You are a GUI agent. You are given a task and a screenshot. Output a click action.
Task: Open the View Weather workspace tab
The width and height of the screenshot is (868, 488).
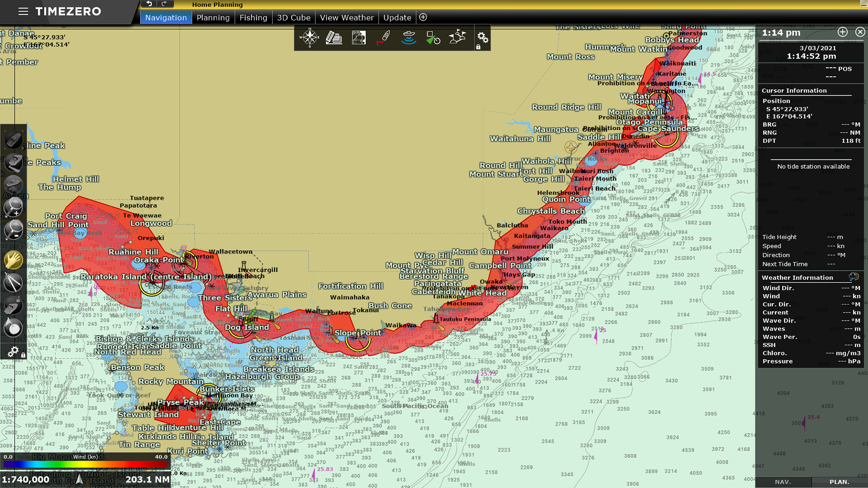346,18
